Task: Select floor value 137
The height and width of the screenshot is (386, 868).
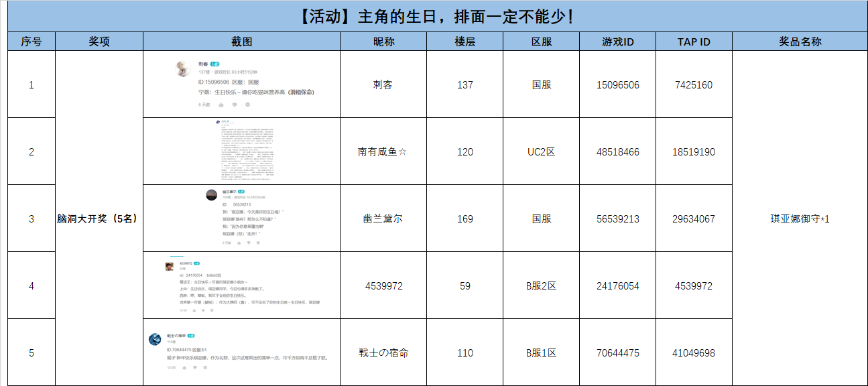Action: click(465, 84)
